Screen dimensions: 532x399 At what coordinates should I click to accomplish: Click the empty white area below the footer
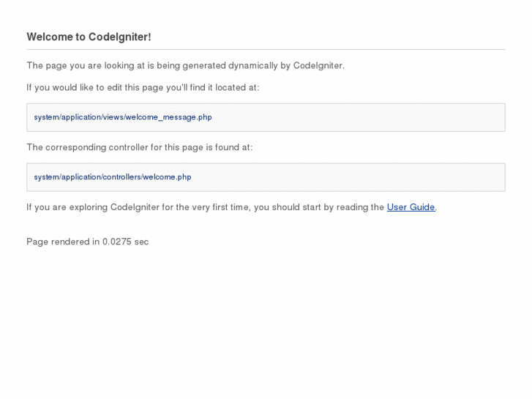coord(266,329)
